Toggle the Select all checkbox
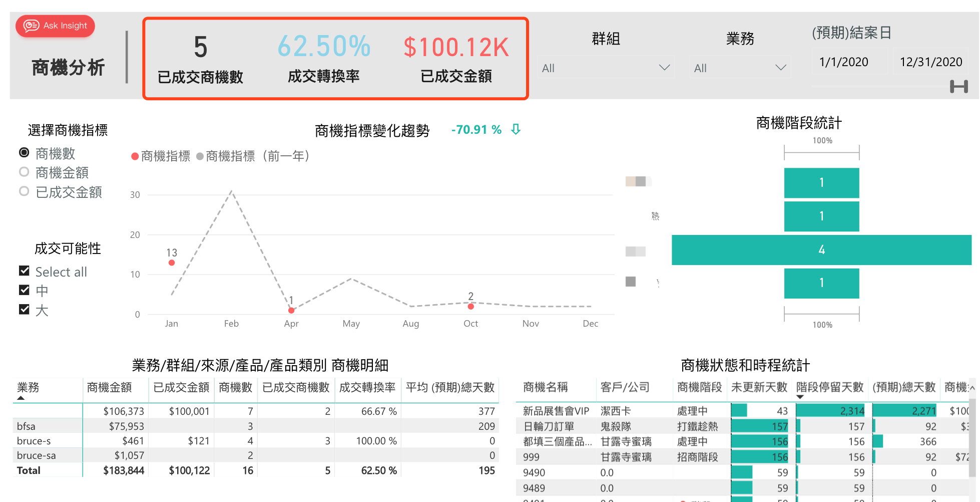The width and height of the screenshot is (980, 502). pos(24,271)
